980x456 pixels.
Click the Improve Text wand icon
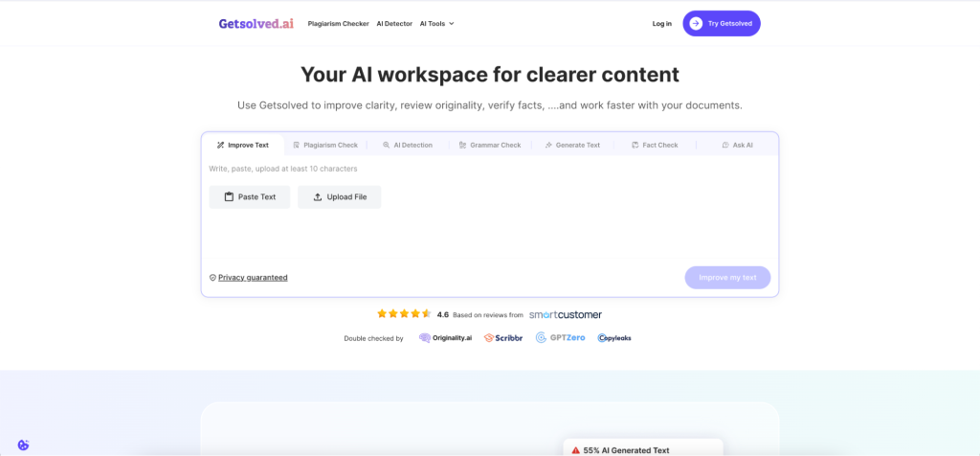(x=220, y=145)
